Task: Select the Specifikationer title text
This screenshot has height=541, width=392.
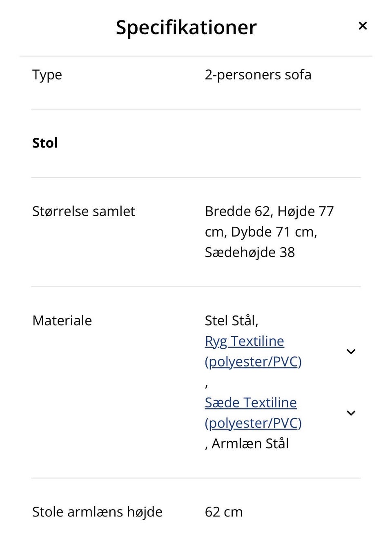Action: pyautogui.click(x=186, y=27)
